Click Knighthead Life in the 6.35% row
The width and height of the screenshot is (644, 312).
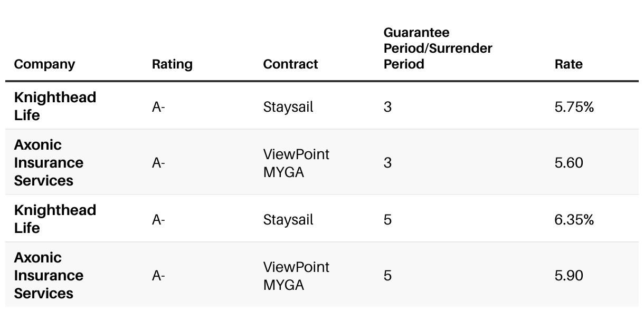click(x=55, y=219)
